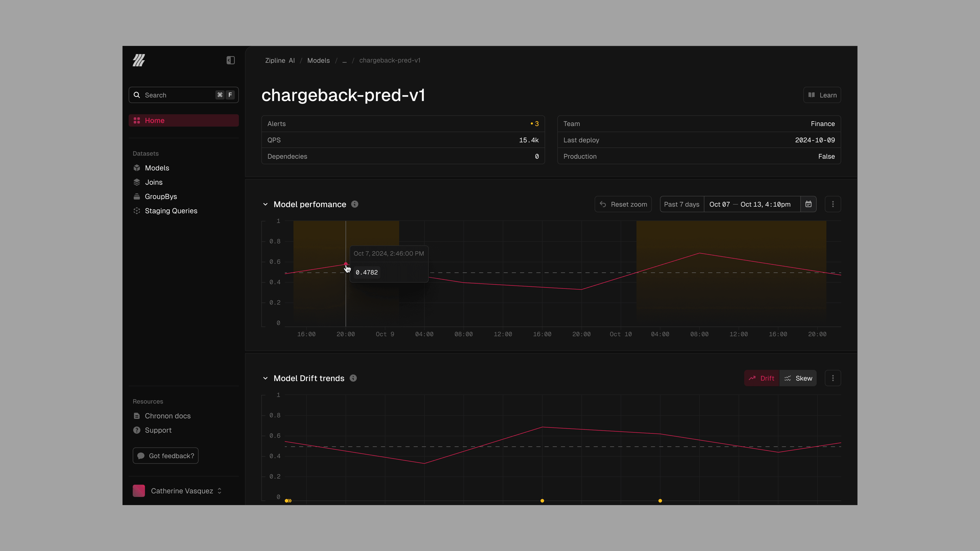The height and width of the screenshot is (551, 980).
Task: Focus the Search input field
Action: (184, 95)
